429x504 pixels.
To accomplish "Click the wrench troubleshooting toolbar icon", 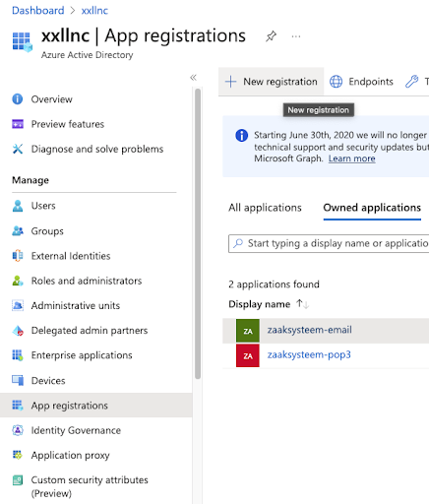I will tap(411, 82).
